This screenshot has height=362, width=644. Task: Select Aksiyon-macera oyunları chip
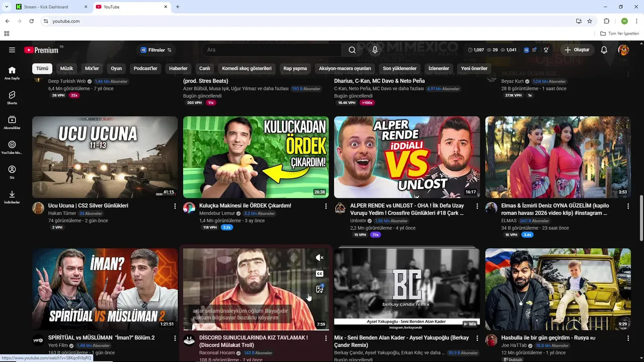345,68
